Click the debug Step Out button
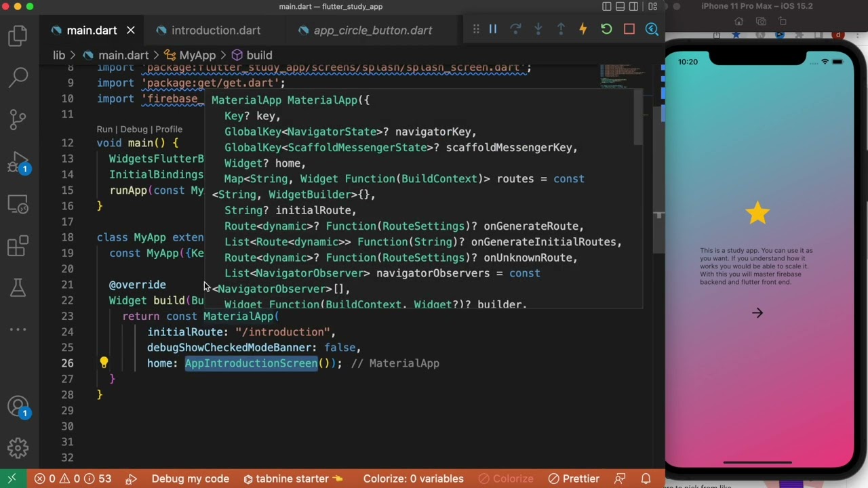Image resolution: width=868 pixels, height=488 pixels. tap(561, 29)
